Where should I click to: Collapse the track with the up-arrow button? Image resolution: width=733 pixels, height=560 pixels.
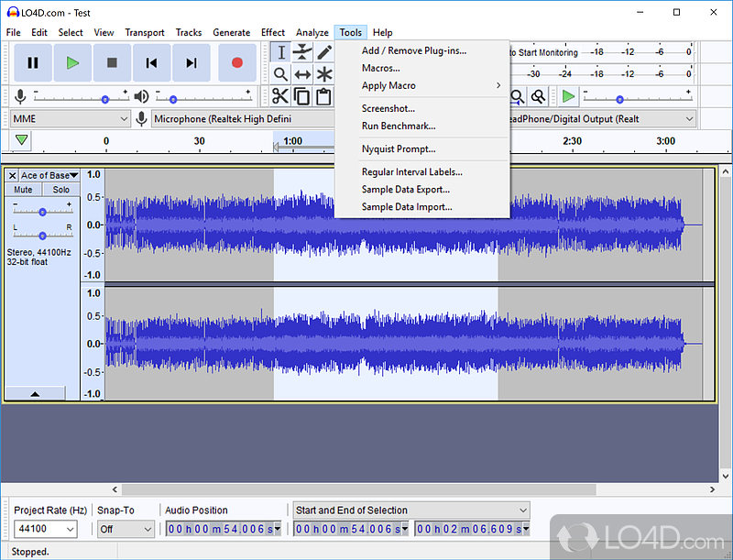click(x=35, y=393)
